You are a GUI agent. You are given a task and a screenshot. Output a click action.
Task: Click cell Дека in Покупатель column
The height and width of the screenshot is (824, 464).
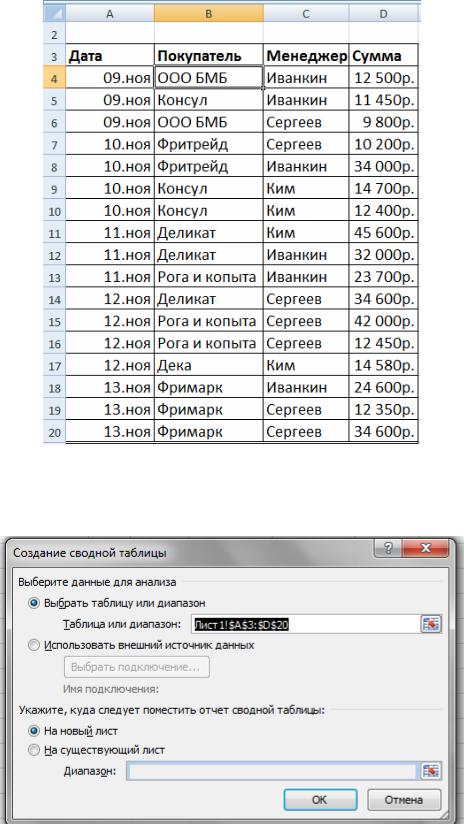[x=209, y=365]
